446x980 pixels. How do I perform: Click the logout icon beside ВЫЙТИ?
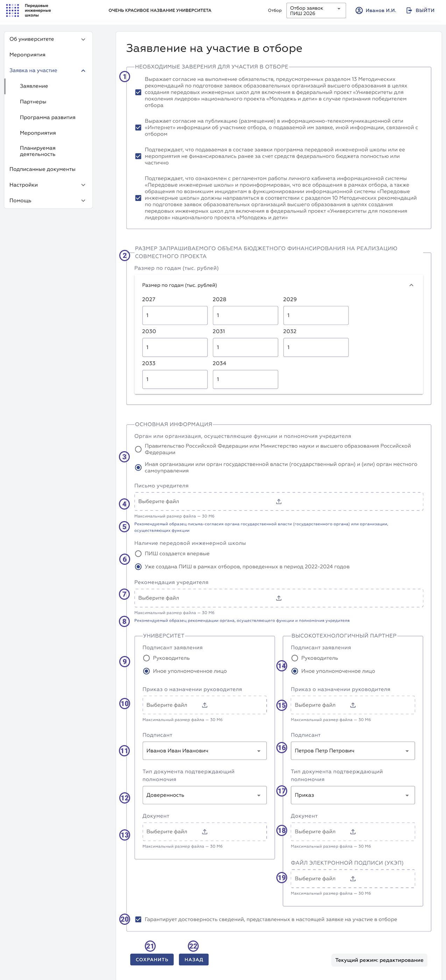(x=409, y=10)
